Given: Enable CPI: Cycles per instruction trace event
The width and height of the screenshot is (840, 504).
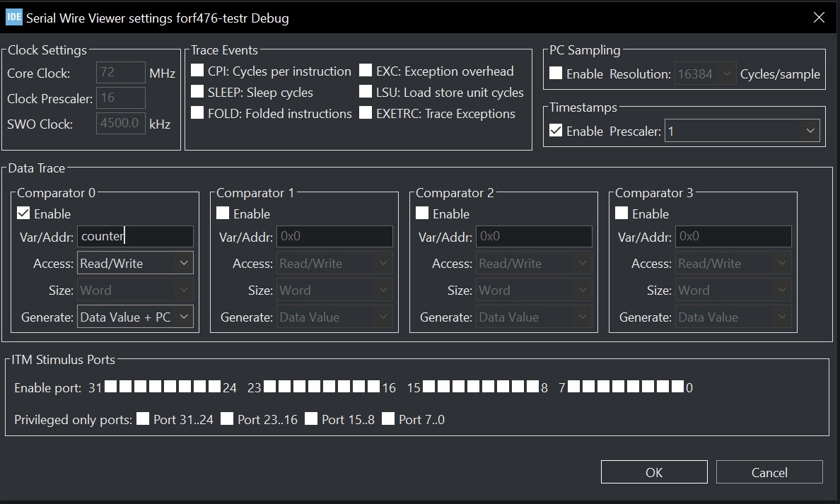Looking at the screenshot, I should (x=198, y=71).
